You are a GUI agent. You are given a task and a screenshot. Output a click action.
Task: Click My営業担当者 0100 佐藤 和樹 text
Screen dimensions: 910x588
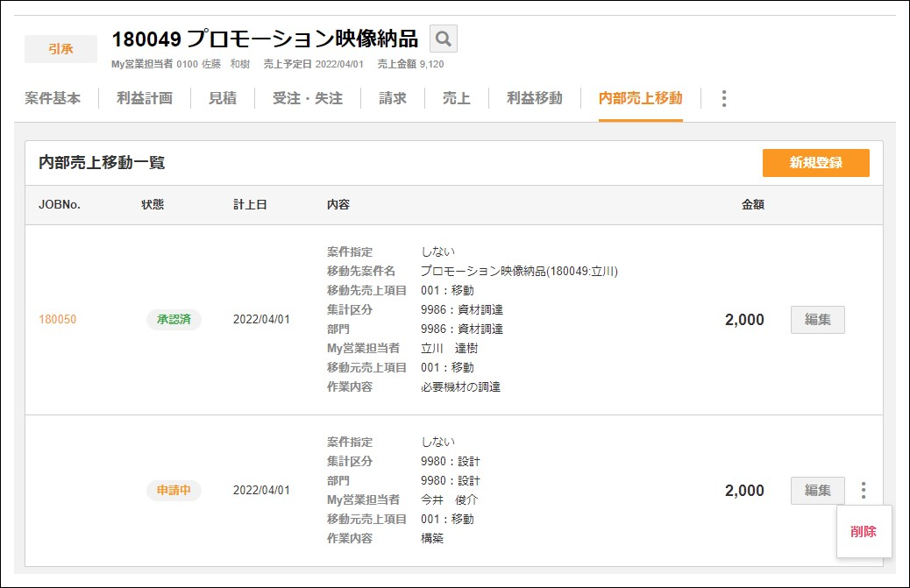181,64
